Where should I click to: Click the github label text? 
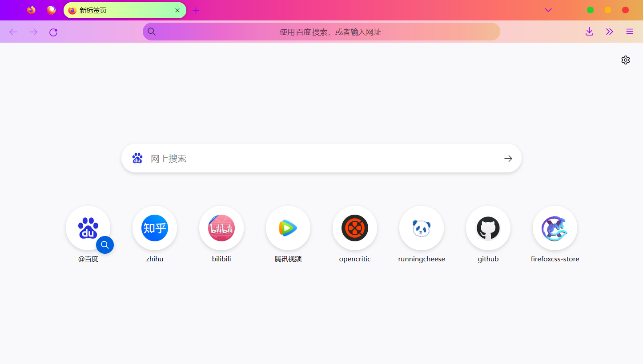(488, 259)
